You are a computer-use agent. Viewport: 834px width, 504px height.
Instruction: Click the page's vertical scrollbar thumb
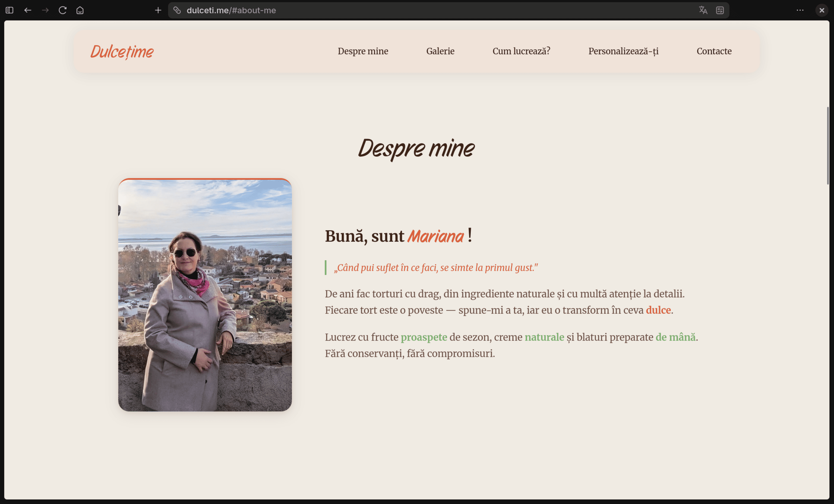828,146
